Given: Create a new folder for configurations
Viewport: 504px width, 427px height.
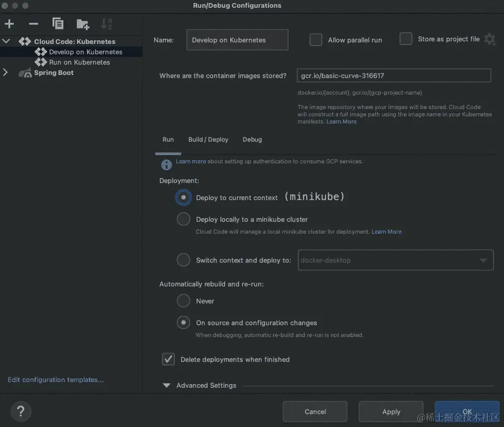Looking at the screenshot, I should 83,24.
